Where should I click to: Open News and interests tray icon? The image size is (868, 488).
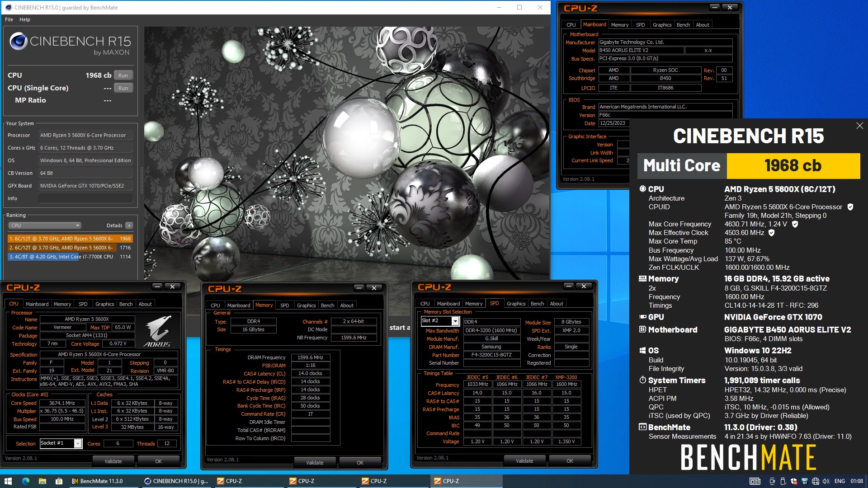pos(755,481)
